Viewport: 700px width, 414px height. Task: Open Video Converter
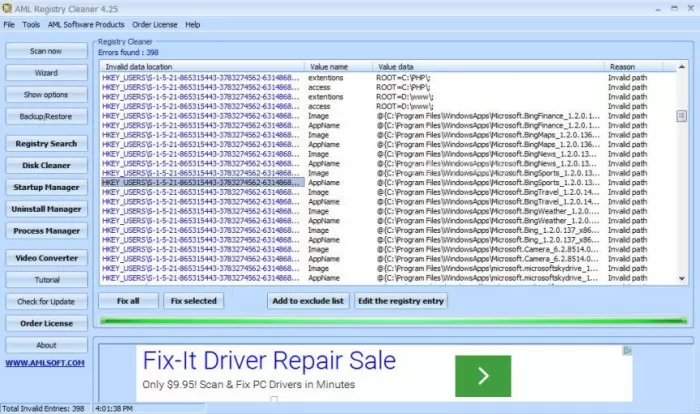(46, 258)
